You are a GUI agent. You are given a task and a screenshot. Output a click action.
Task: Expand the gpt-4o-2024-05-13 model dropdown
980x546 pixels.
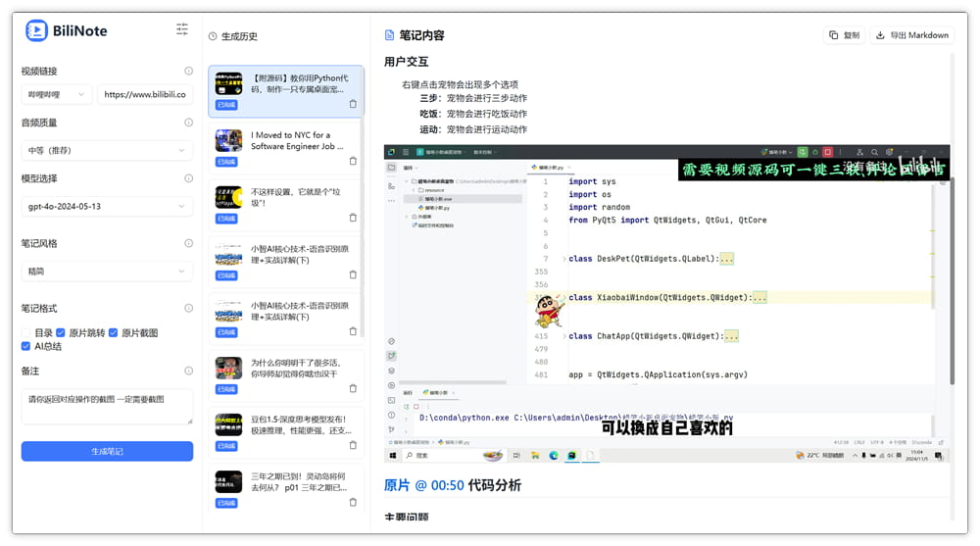[107, 207]
